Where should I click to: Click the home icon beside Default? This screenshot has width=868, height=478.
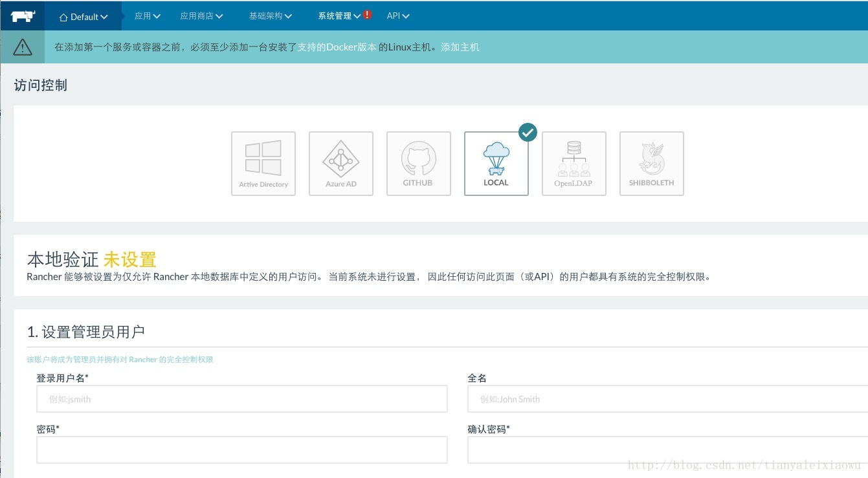63,17
